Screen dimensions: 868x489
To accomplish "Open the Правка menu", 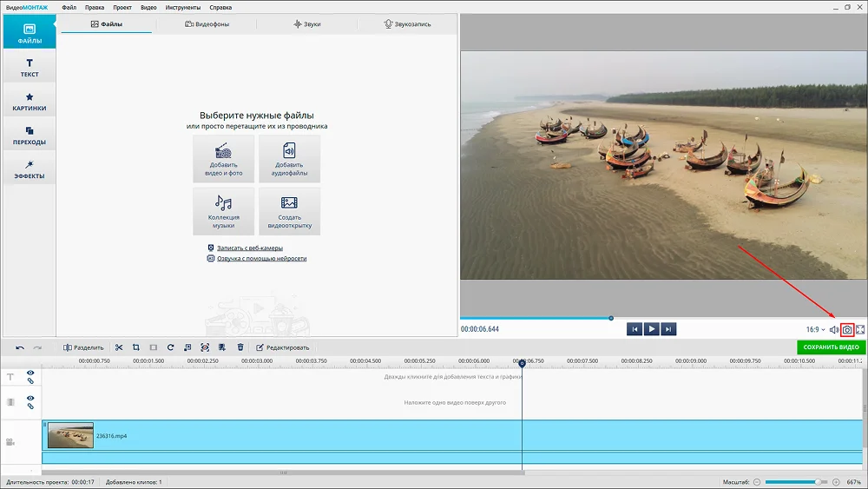I will coord(95,7).
